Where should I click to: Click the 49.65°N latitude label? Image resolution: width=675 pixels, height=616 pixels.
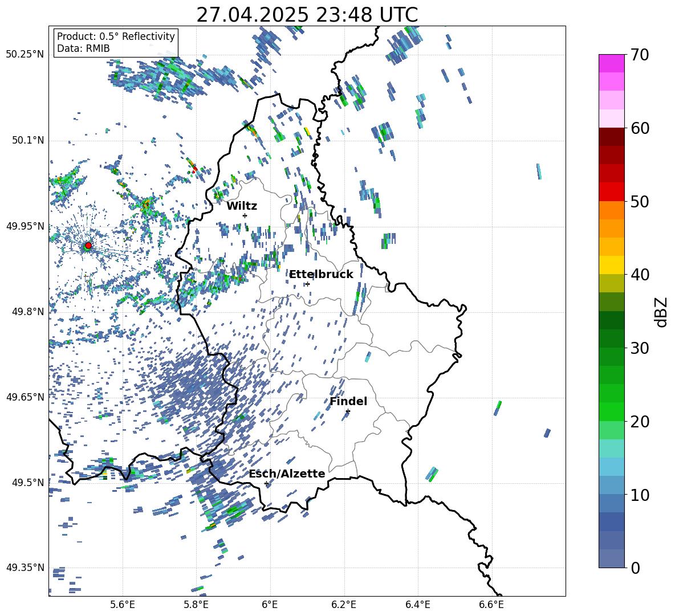[x=25, y=397]
